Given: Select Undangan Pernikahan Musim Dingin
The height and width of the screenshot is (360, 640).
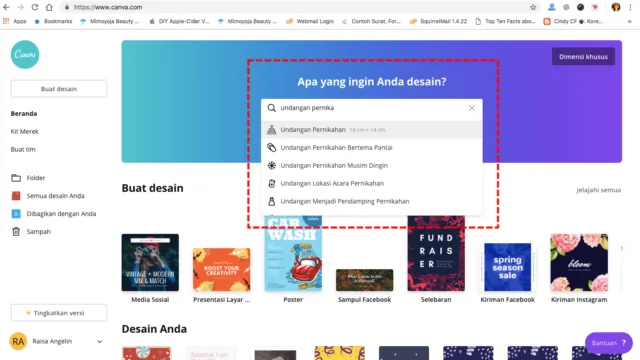Looking at the screenshot, I should point(372,165).
